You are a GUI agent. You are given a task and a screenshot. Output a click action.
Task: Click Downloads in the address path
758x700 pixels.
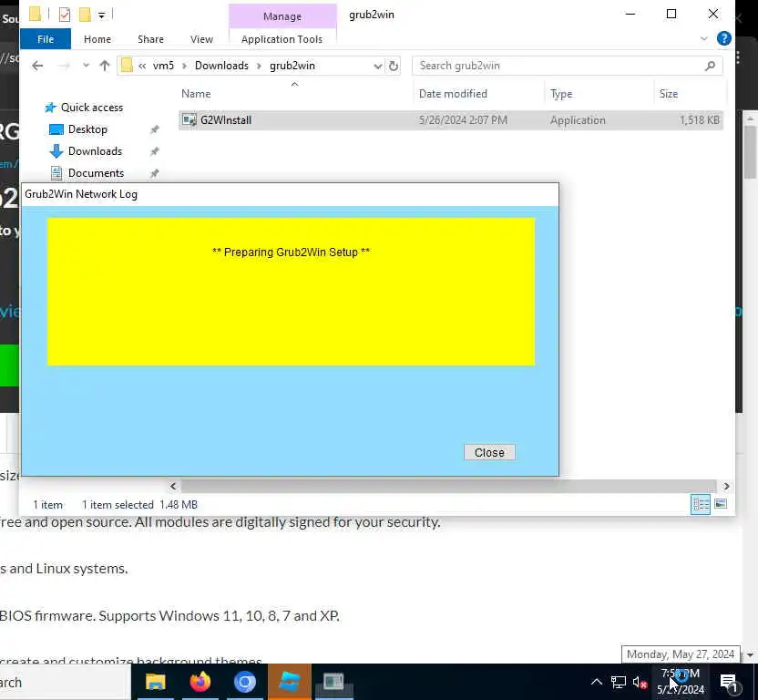click(x=221, y=66)
